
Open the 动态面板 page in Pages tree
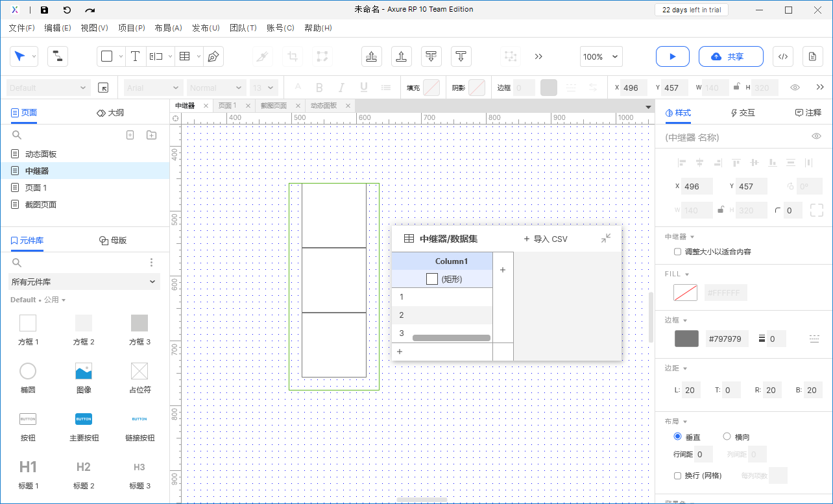(84, 154)
